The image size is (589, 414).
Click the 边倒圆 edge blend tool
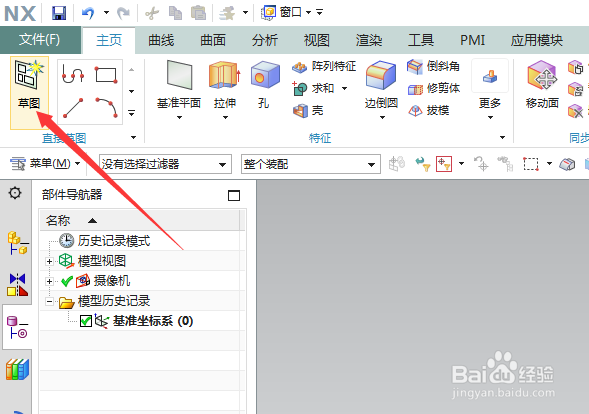(x=381, y=85)
